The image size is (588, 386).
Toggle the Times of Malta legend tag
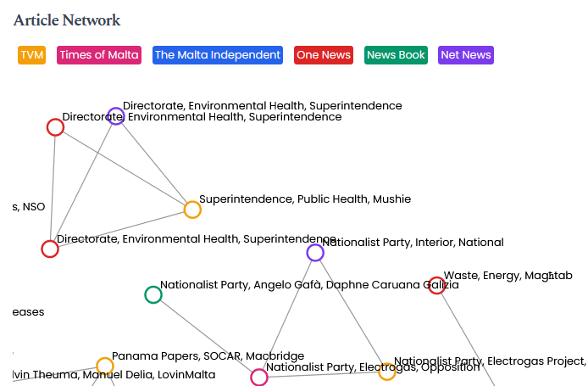pyautogui.click(x=99, y=55)
